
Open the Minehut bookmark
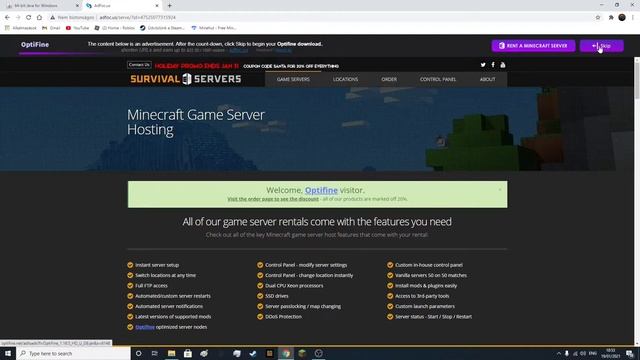pos(214,28)
